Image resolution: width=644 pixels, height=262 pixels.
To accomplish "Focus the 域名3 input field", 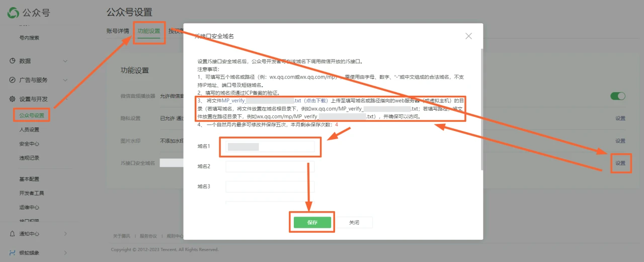I will tap(270, 186).
